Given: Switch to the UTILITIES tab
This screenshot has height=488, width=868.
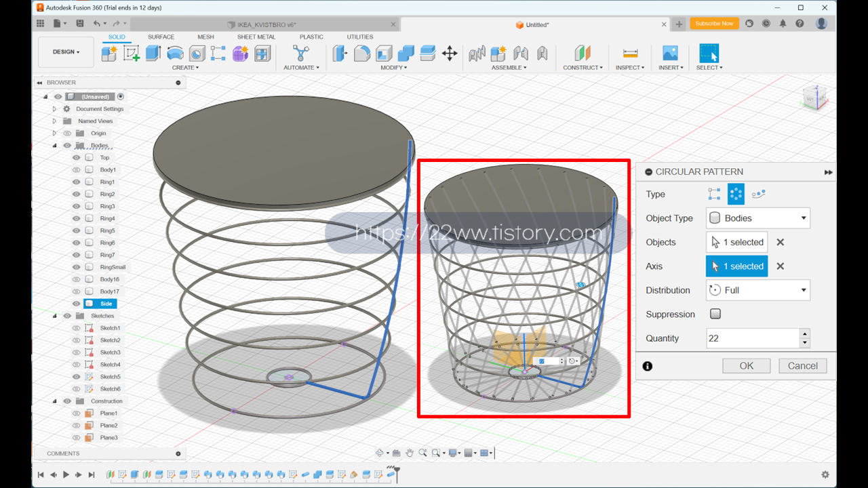Looking at the screenshot, I should (x=360, y=37).
